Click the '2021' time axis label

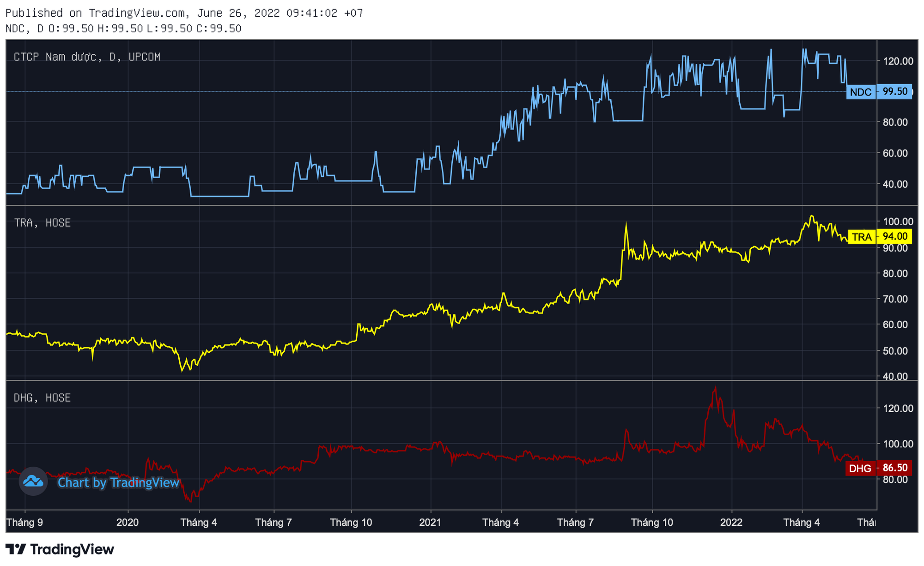pyautogui.click(x=430, y=523)
